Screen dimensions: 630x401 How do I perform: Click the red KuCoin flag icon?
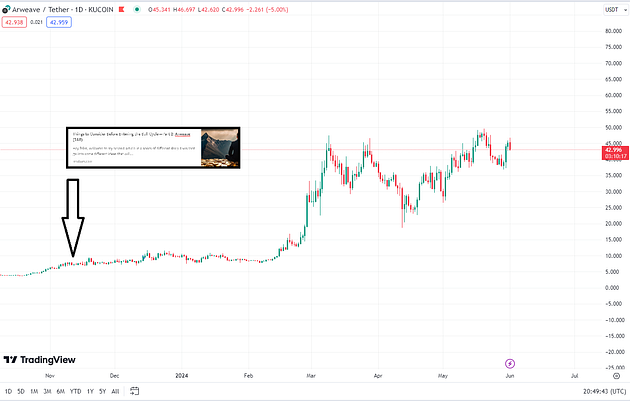(x=121, y=9)
